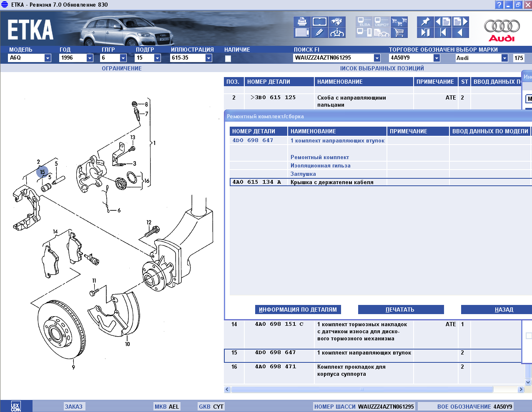This screenshot has width=532, height=412.
Task: Click the НОМЕР ДЕТАЛИ column header in dialog
Action: (x=258, y=131)
